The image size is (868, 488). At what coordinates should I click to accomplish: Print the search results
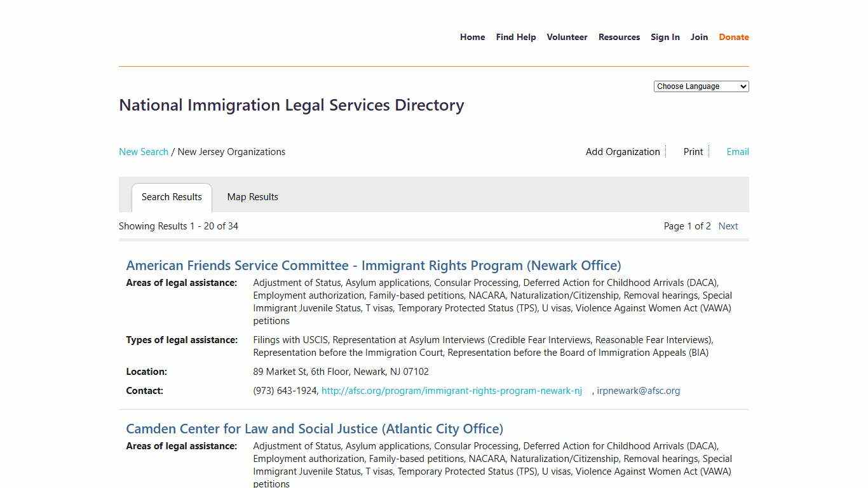693,151
